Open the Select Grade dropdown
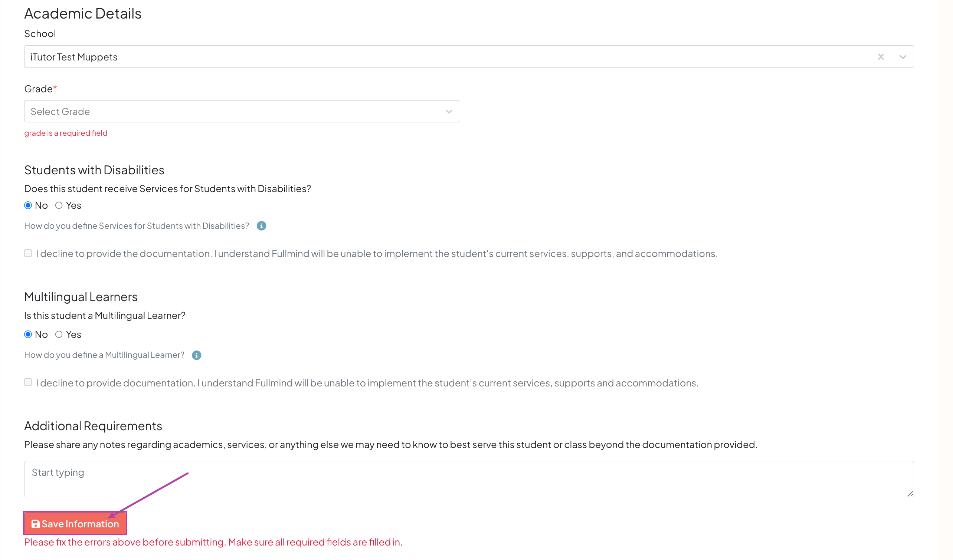Image resolution: width=953 pixels, height=560 pixels. pos(242,112)
